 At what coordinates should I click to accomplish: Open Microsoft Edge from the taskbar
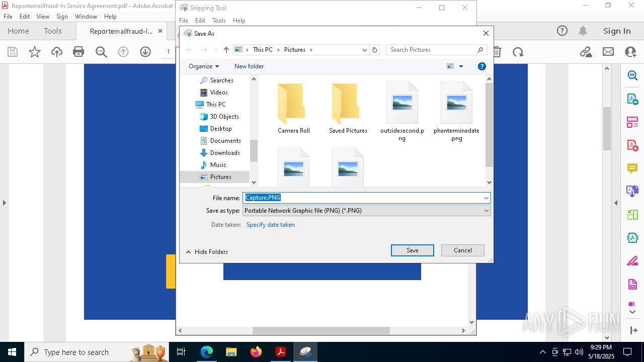point(207,352)
